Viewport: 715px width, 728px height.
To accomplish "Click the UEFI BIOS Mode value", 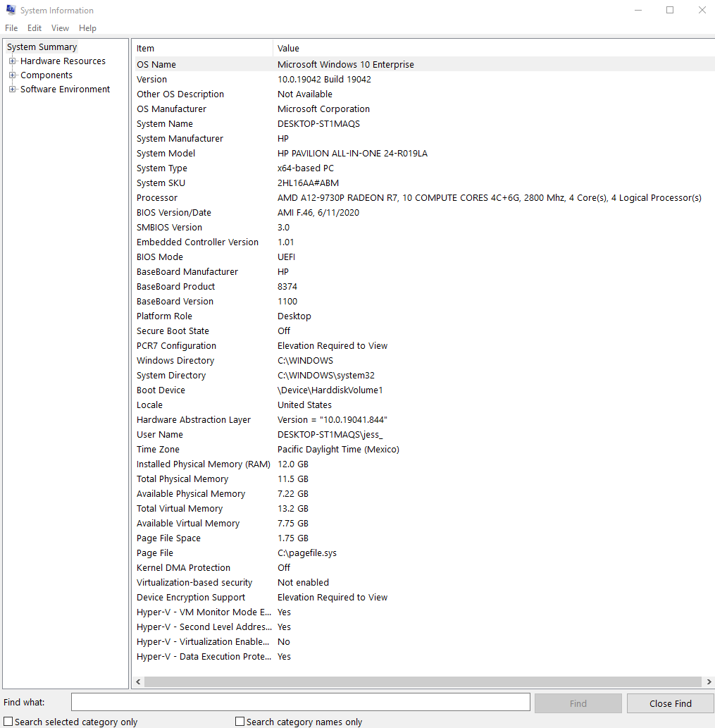I will click(286, 257).
